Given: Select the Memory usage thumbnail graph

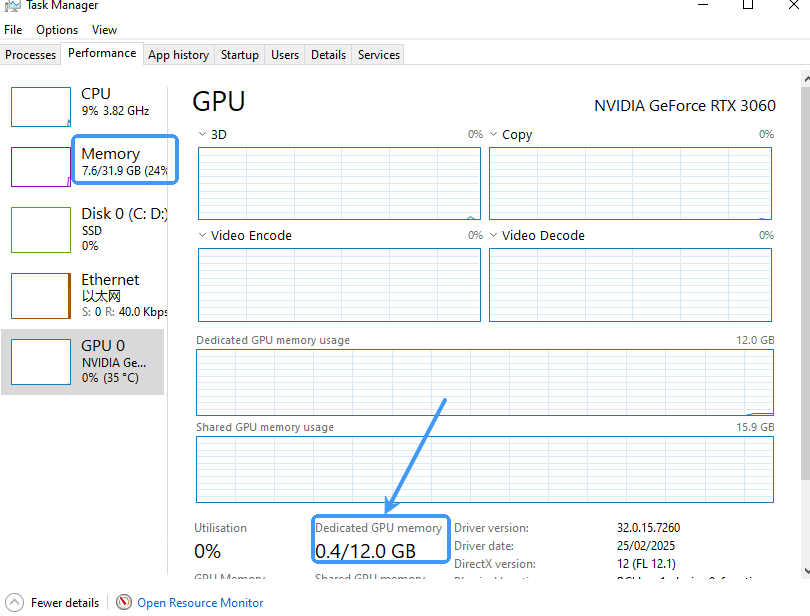Looking at the screenshot, I should (x=41, y=167).
